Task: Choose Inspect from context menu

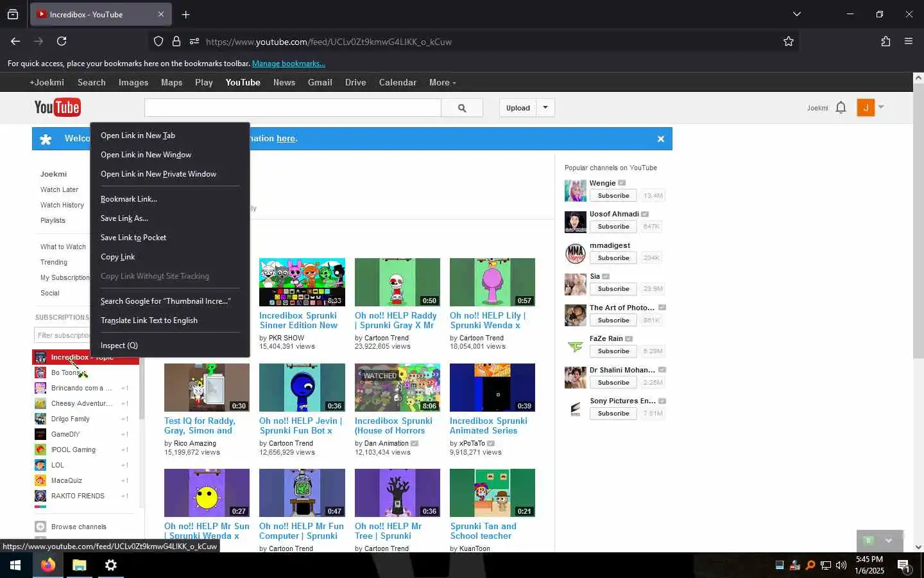Action: [x=170, y=346]
